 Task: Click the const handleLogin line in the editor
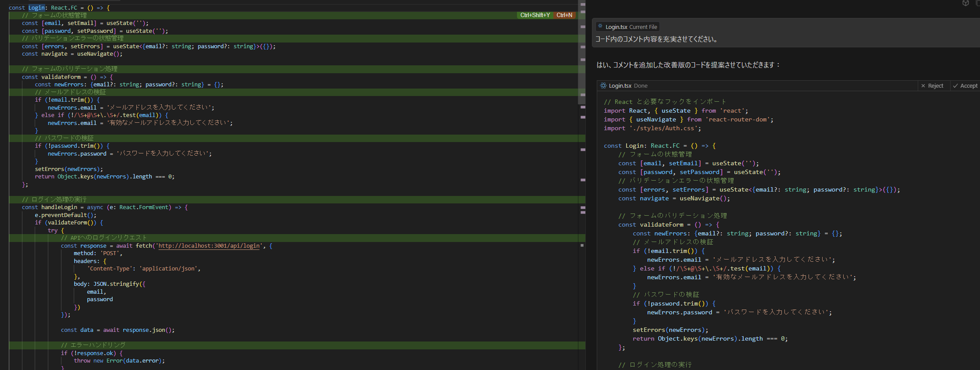click(105, 207)
